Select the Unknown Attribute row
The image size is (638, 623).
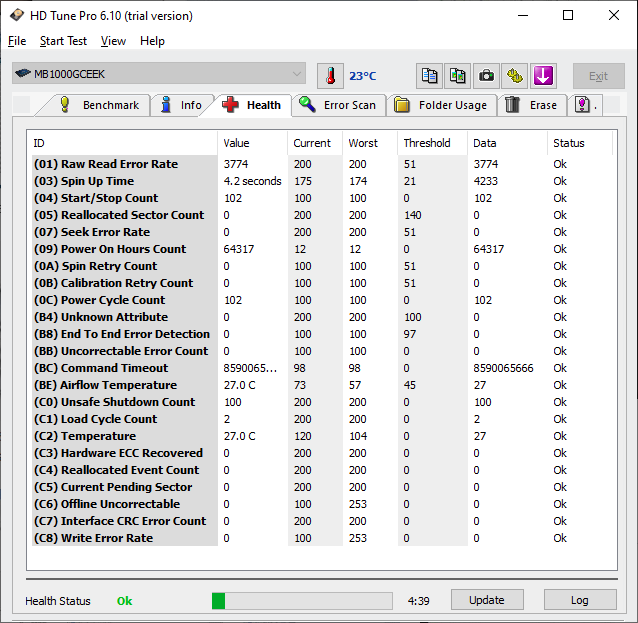tap(322, 317)
